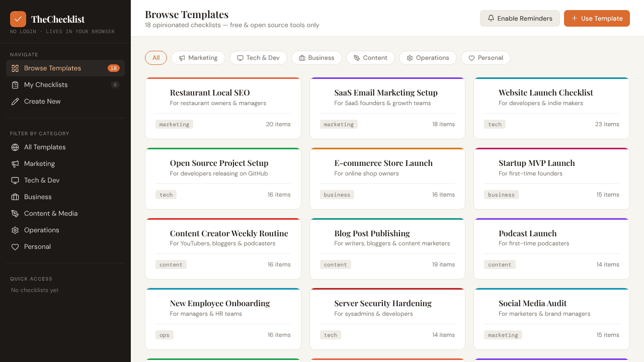The width and height of the screenshot is (644, 362).
Task: Select the sidebar Marketing megaphone icon
Action: tap(15, 164)
